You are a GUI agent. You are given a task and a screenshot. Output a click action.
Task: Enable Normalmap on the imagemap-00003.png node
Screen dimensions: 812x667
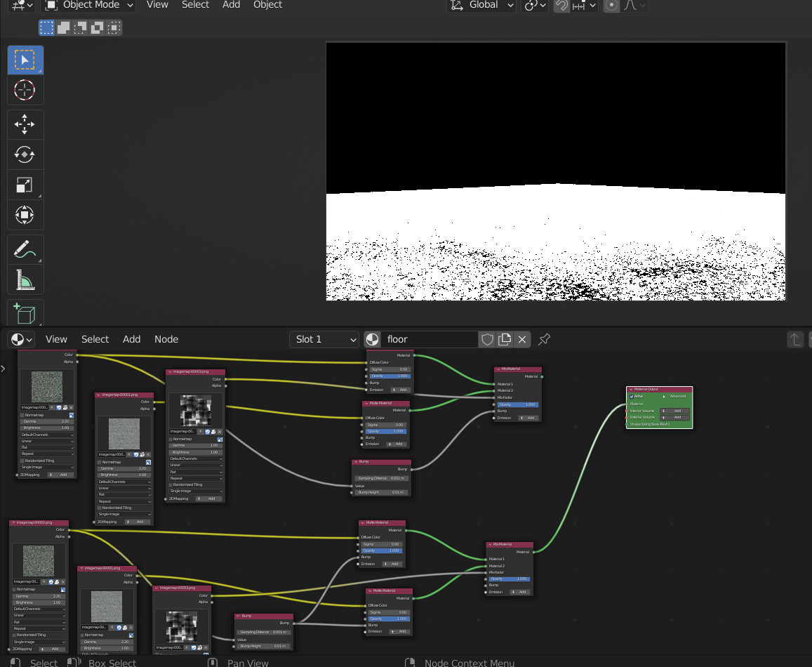tap(171, 439)
